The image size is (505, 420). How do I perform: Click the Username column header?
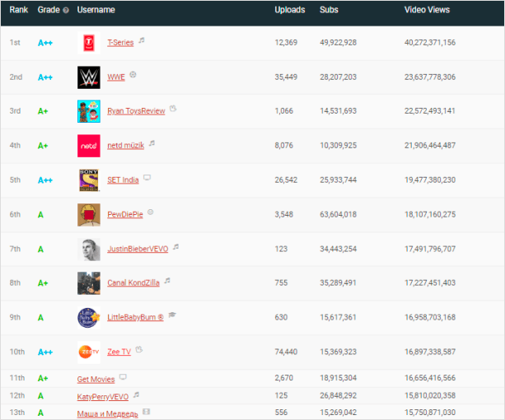coord(96,10)
